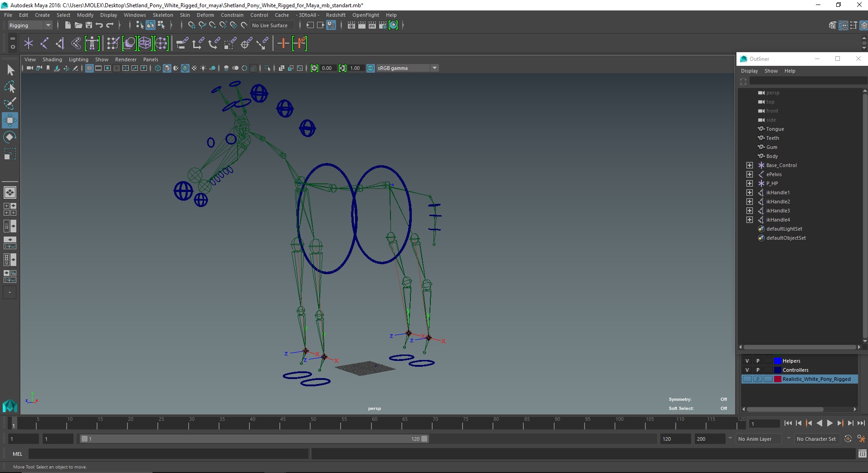The height and width of the screenshot is (473, 868).
Task: Open the viewport Shading menu
Action: pos(52,59)
